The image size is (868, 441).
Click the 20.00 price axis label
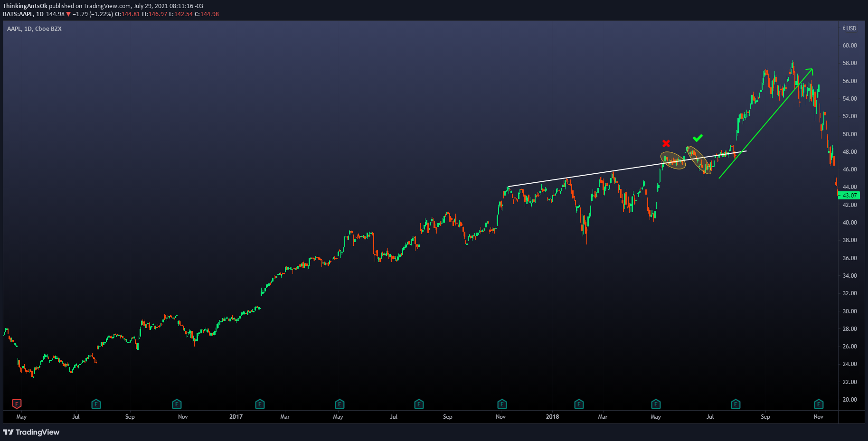(849, 400)
